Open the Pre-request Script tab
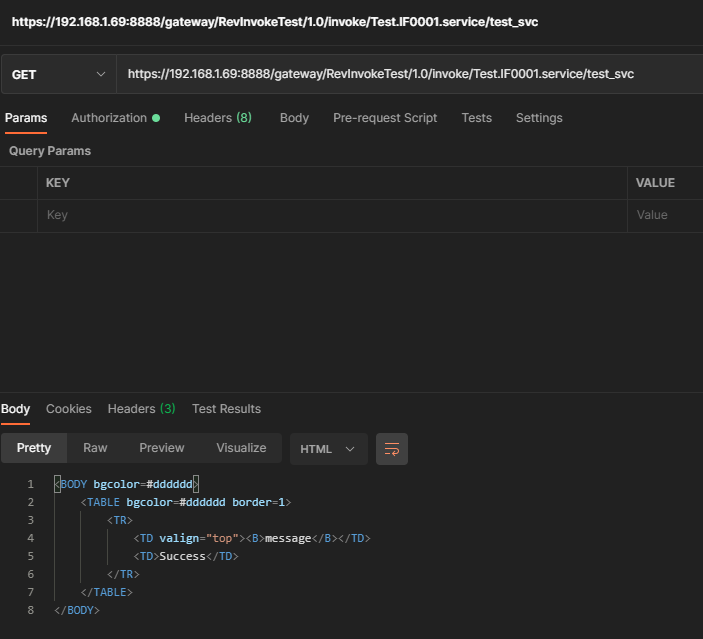 coord(385,118)
